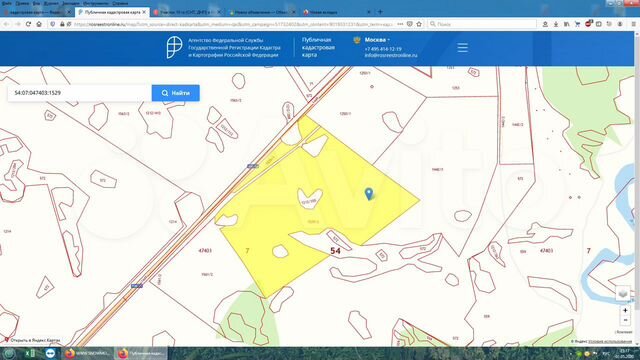Open the library bookmarks icon in toolbar
Screen dimensions: 640x360
[567, 24]
